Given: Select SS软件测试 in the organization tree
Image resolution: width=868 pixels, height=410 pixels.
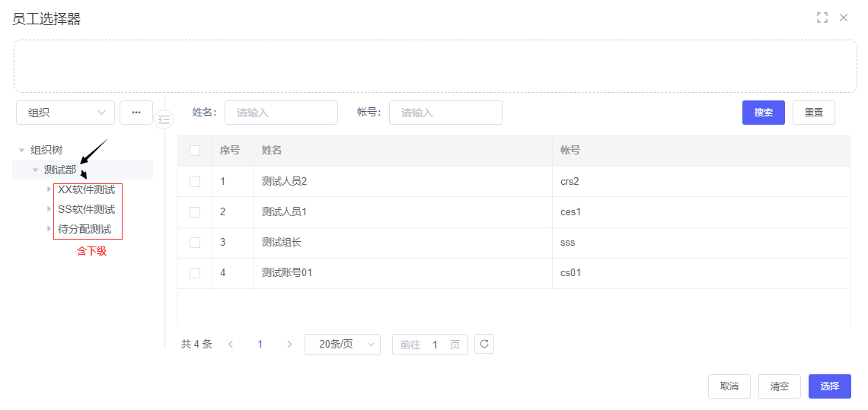Looking at the screenshot, I should [x=86, y=209].
